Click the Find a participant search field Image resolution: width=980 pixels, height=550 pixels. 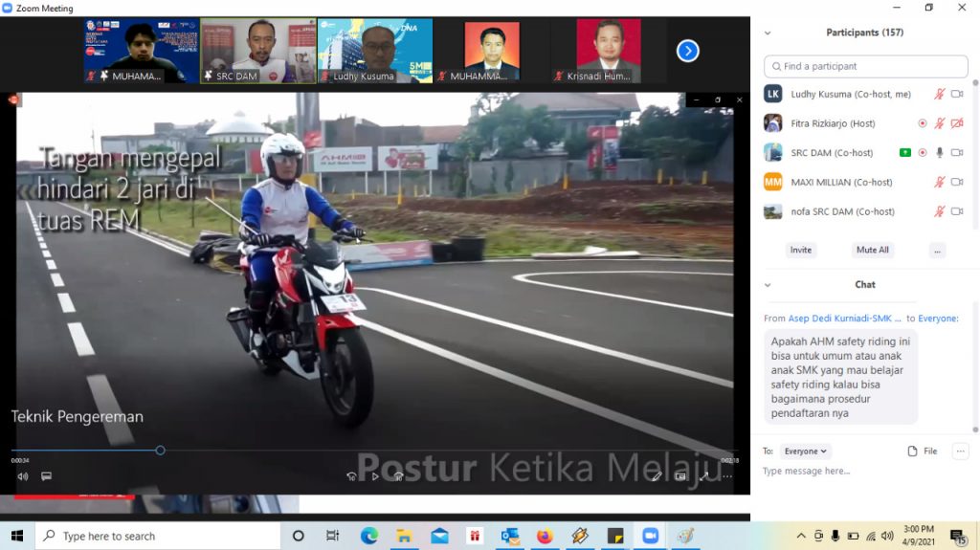pyautogui.click(x=866, y=66)
